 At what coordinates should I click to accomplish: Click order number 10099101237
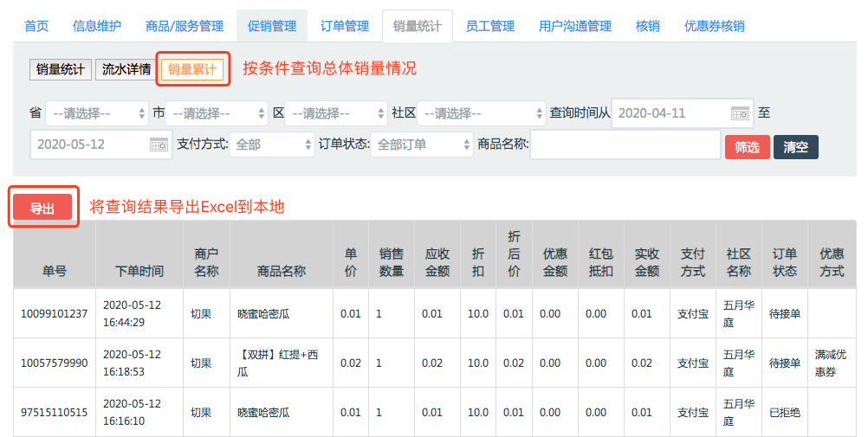coord(55,313)
